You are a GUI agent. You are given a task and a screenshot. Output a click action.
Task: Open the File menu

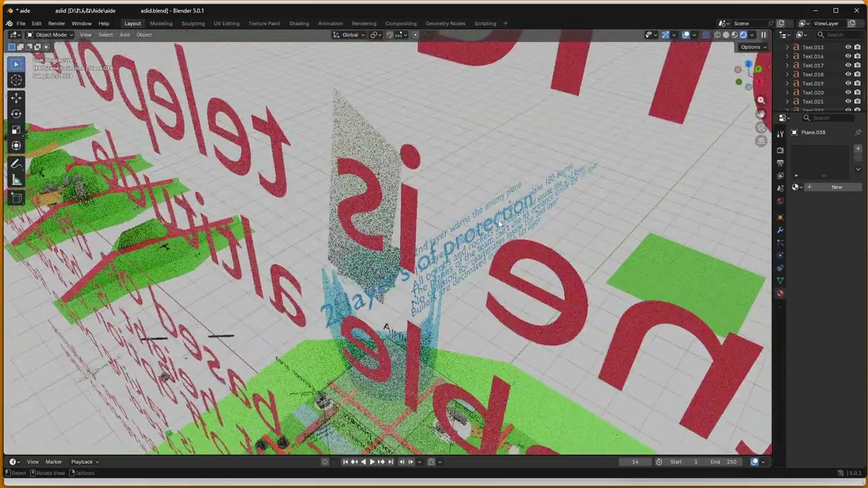click(x=21, y=23)
